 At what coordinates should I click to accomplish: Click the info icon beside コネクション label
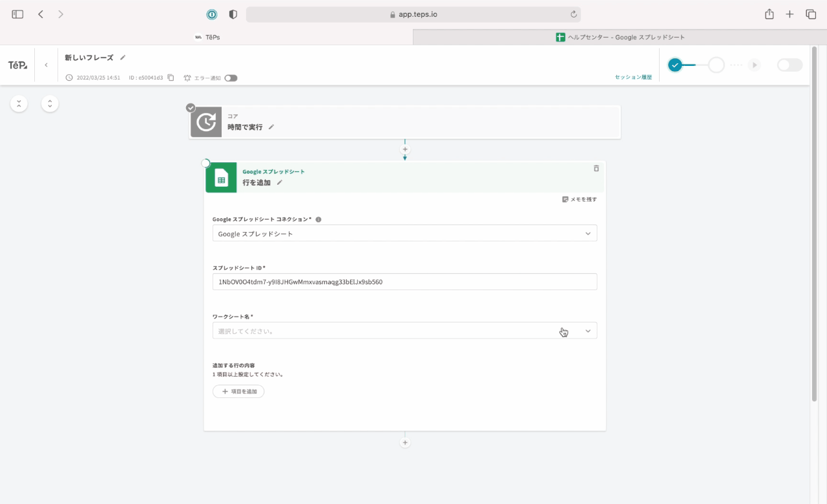coord(319,220)
